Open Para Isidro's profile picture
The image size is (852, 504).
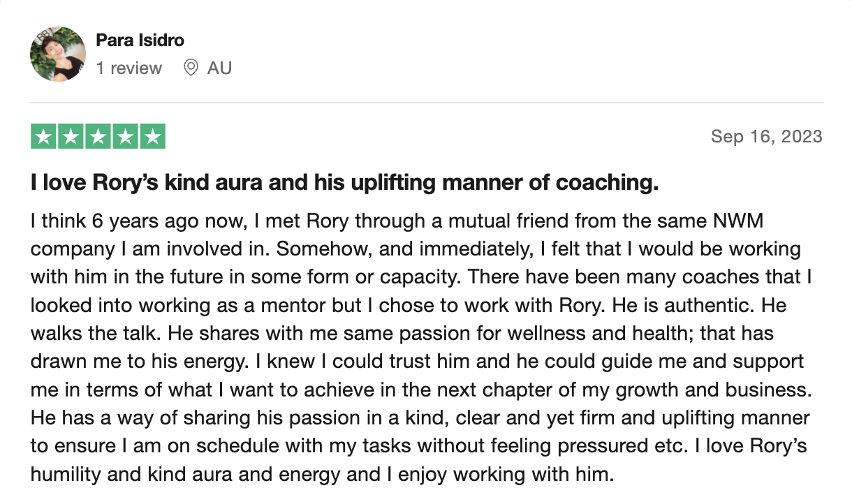[x=58, y=54]
